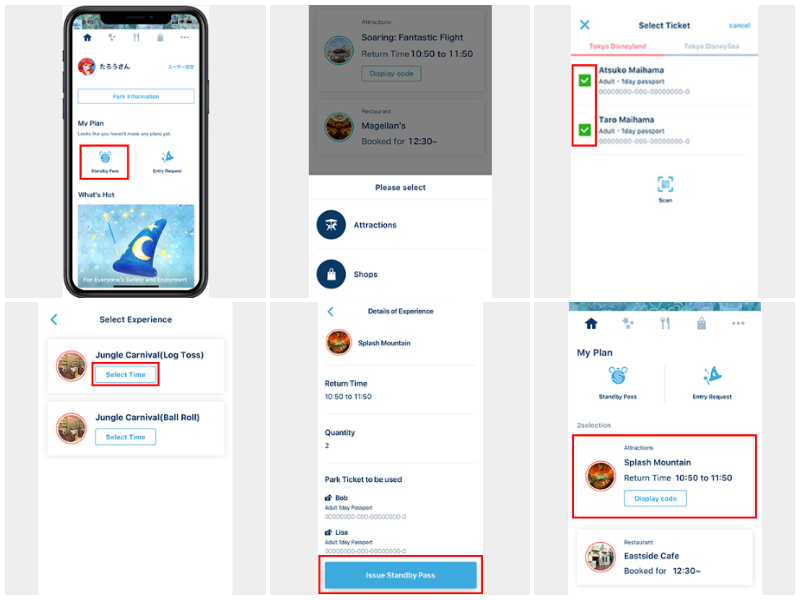Open the Park Information field on phone

coord(136,96)
